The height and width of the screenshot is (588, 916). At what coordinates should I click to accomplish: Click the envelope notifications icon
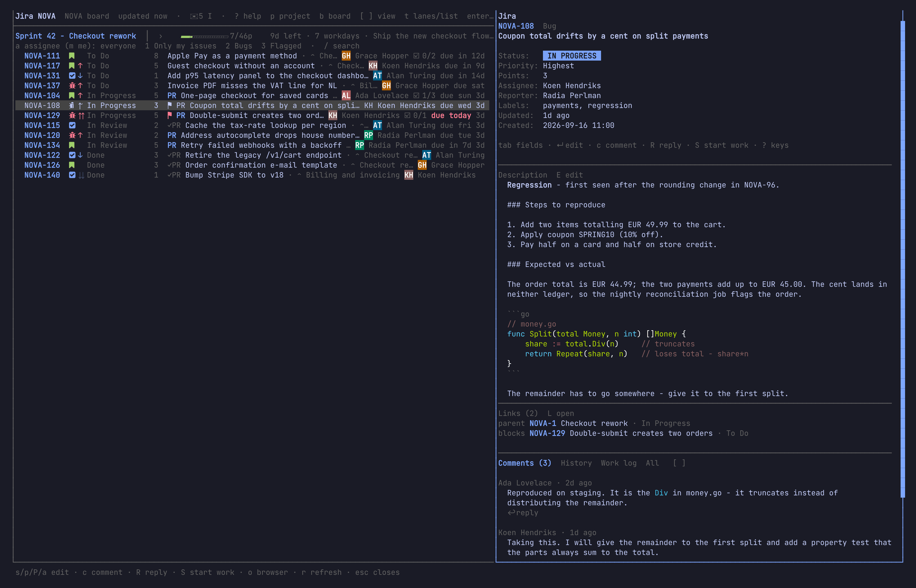194,16
